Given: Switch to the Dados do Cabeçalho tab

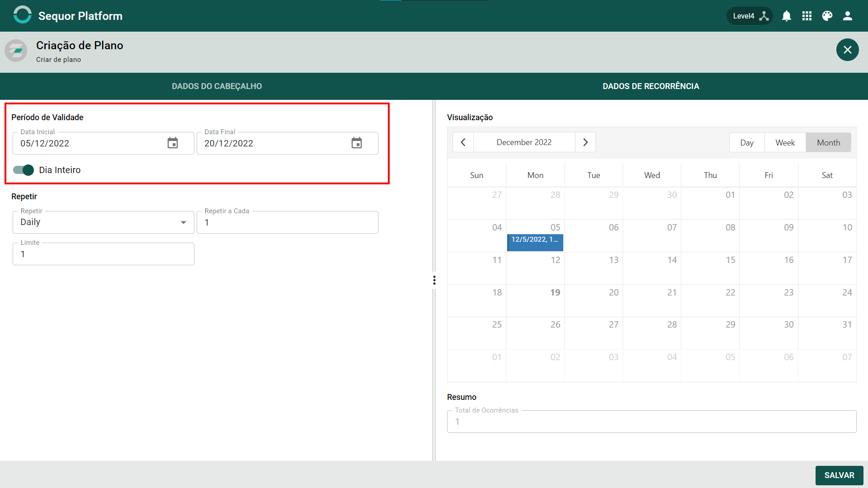Looking at the screenshot, I should pyautogui.click(x=217, y=86).
